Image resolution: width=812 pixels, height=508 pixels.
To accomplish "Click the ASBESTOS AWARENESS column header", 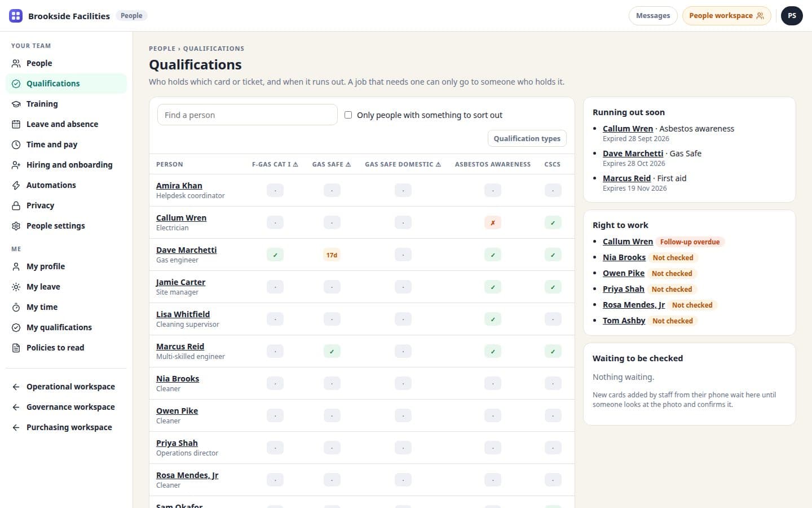I will 493,164.
